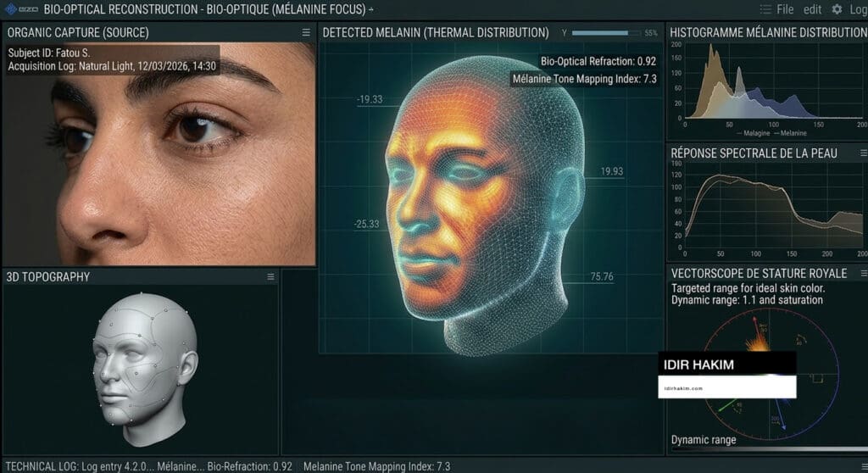
Task: Click the Y opacity slider at 55%
Action: pyautogui.click(x=604, y=33)
